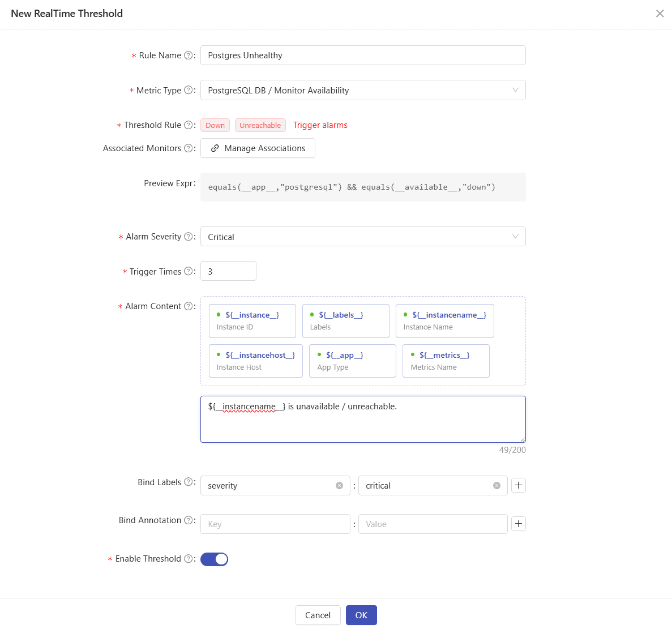
Task: Close the New RealTime Threshold dialog
Action: [x=660, y=14]
